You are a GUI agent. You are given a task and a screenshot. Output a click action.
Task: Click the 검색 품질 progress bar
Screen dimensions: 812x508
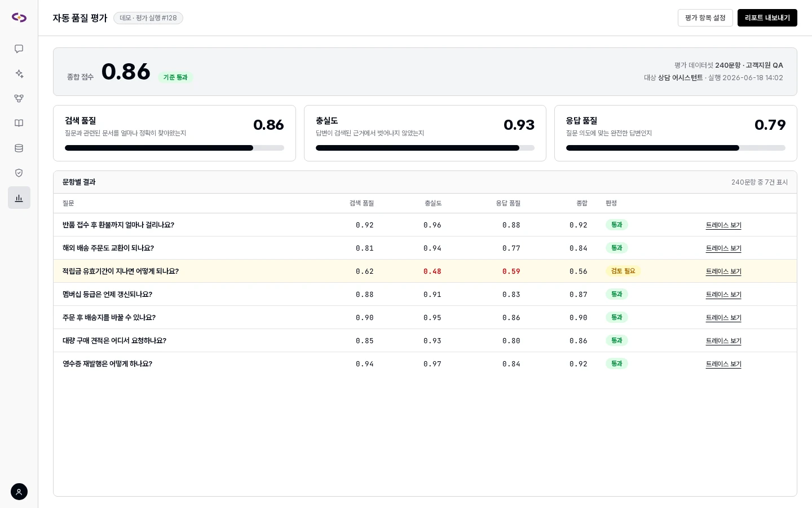174,148
